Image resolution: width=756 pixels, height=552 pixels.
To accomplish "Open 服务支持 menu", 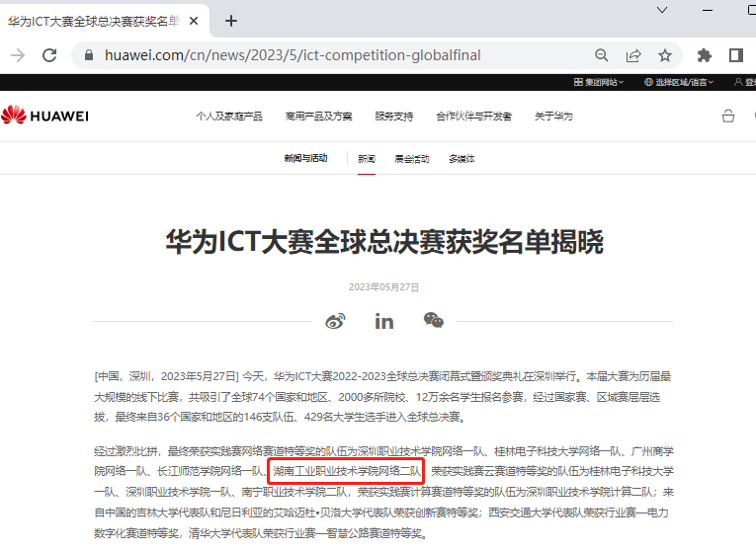I will coord(394,117).
